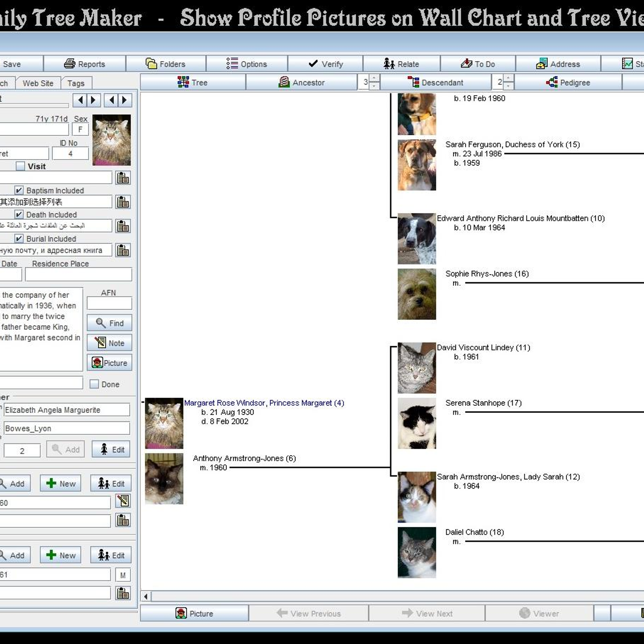Click the Find button
The width and height of the screenshot is (644, 644).
point(109,323)
